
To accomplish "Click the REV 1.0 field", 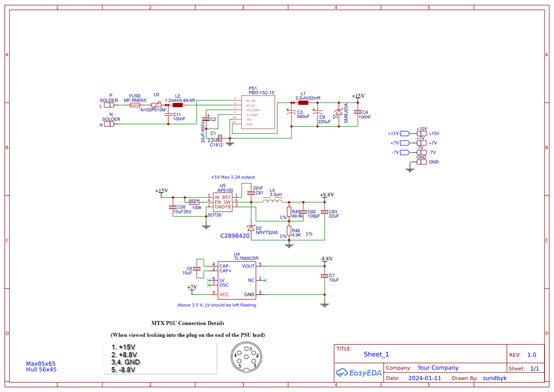I will pyautogui.click(x=531, y=354).
